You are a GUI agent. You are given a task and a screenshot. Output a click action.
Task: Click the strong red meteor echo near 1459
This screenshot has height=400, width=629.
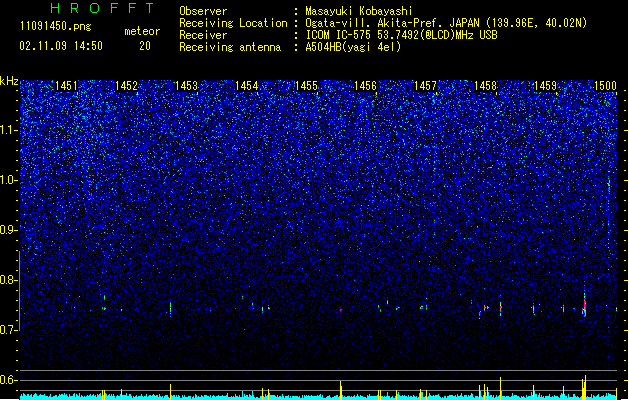click(584, 306)
